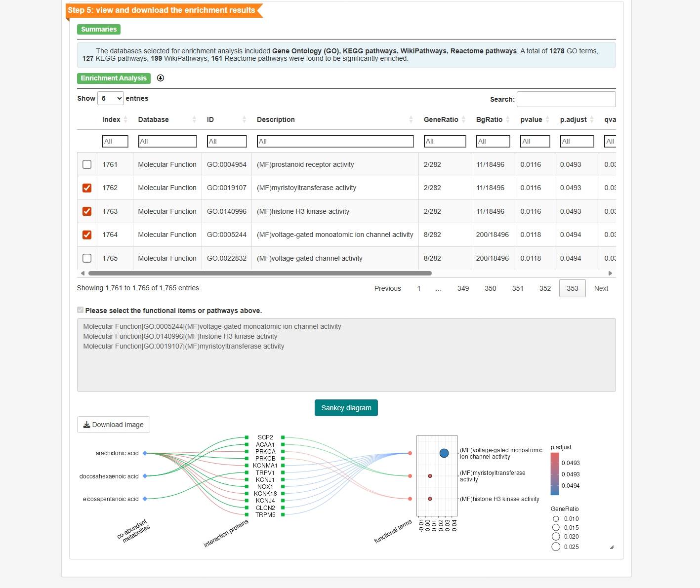Sort table by Description column arrows
Viewport: 700px width, 588px height.
(411, 119)
